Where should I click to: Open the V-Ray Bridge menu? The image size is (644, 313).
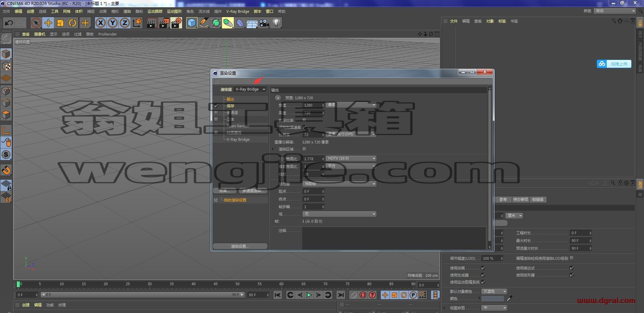pos(238,11)
